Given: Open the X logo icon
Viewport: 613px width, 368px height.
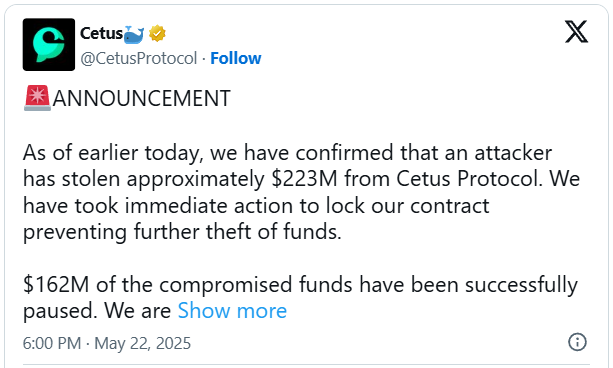Looking at the screenshot, I should pos(576,32).
